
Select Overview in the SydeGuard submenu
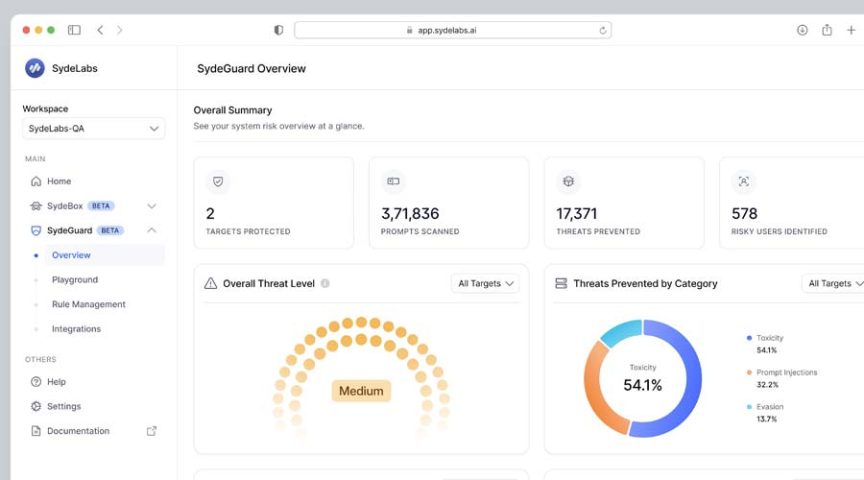(x=71, y=255)
